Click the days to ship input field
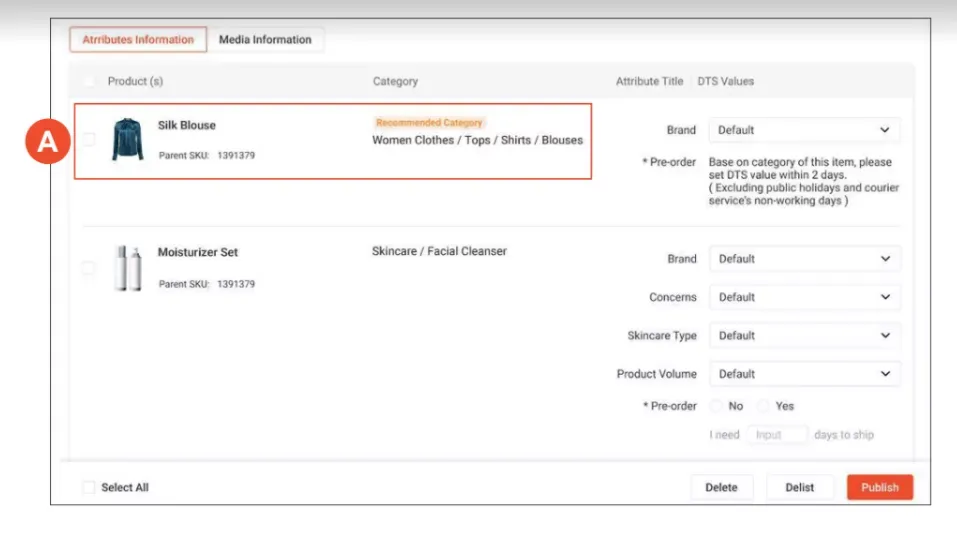Image resolution: width=957 pixels, height=540 pixels. point(777,434)
